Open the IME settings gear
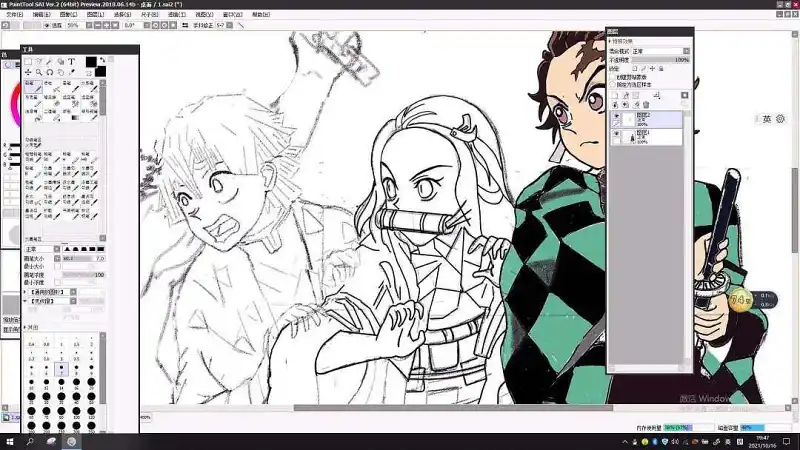The height and width of the screenshot is (450, 800). [780, 119]
